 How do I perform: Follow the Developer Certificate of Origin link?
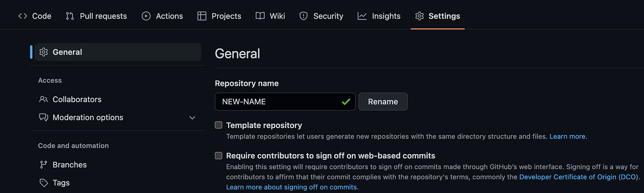pyautogui.click(x=579, y=177)
